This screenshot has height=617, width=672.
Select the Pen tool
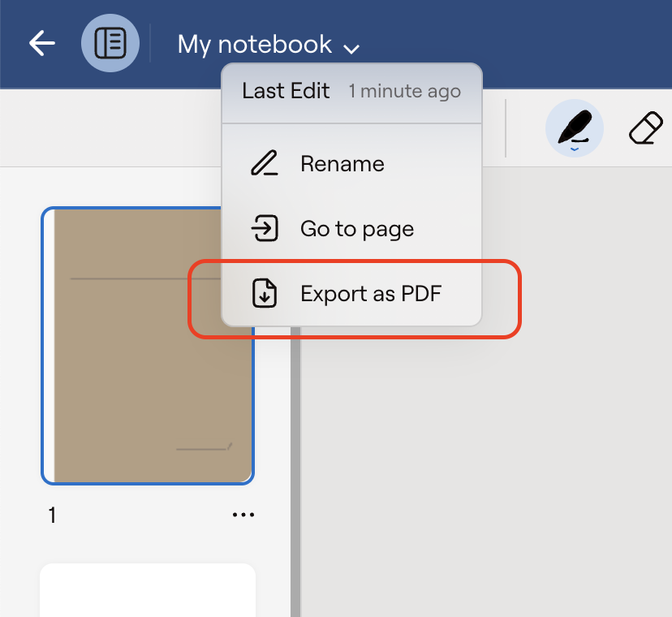(575, 128)
